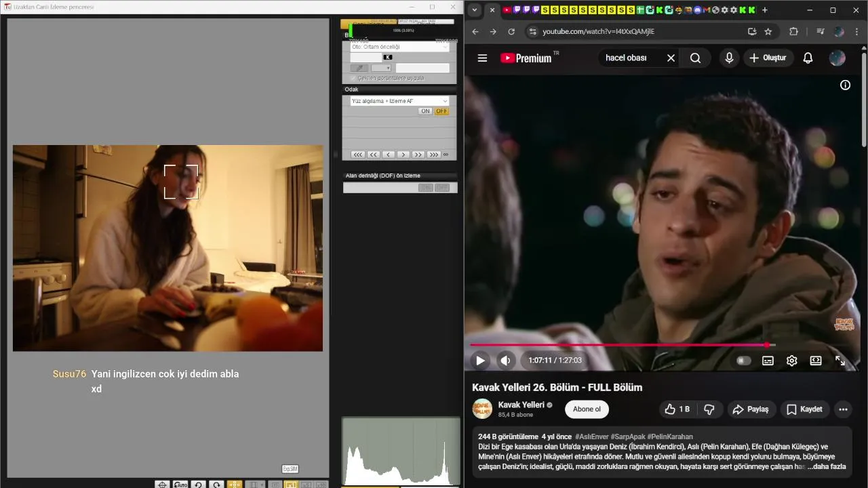Switch to the Discord tab
The height and width of the screenshot is (488, 868).
(x=698, y=10)
